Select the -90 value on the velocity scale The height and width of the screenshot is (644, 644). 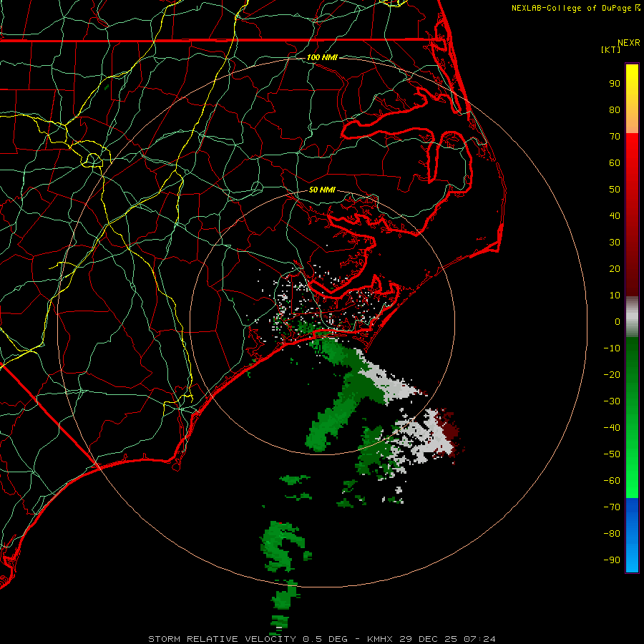(612, 560)
